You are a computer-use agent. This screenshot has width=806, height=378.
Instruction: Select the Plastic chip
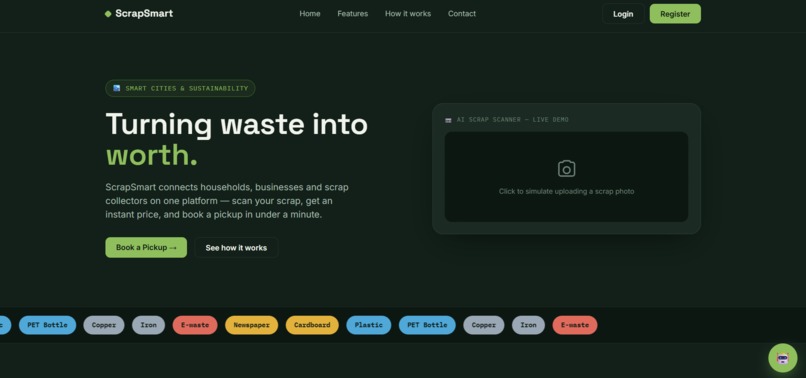(369, 325)
